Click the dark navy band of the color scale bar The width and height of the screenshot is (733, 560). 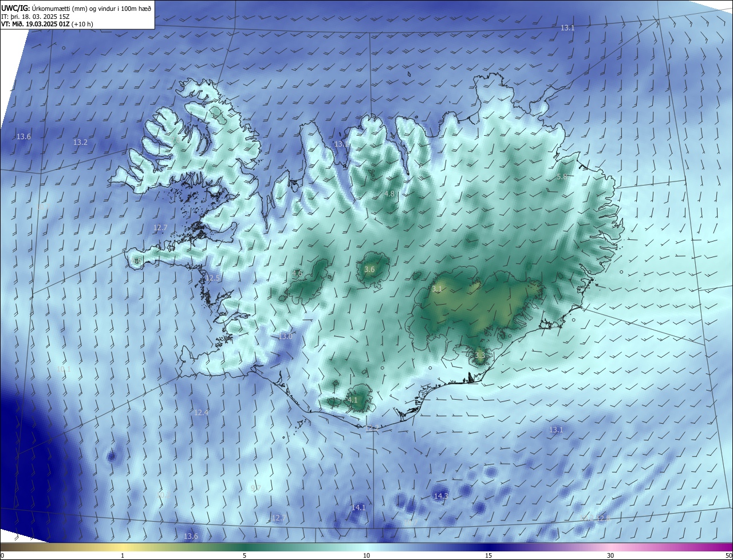click(x=488, y=547)
